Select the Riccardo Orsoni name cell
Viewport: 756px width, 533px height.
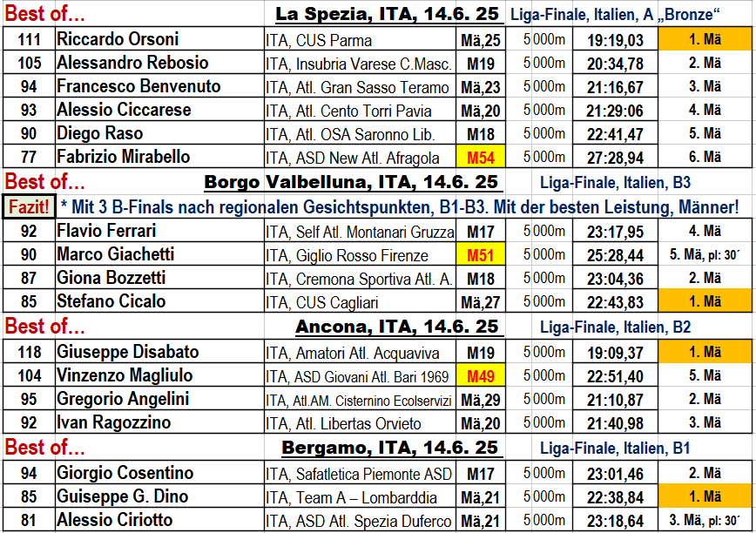click(159, 39)
